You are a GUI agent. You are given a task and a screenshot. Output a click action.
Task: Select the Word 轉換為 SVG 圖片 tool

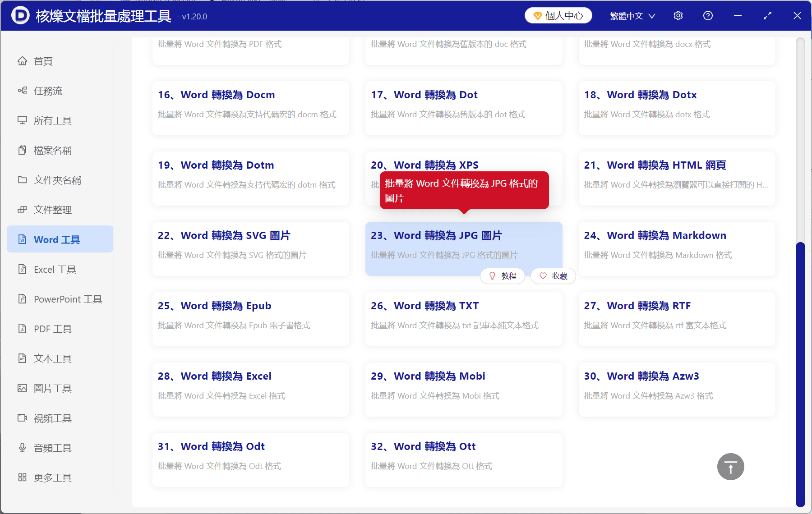pos(250,248)
